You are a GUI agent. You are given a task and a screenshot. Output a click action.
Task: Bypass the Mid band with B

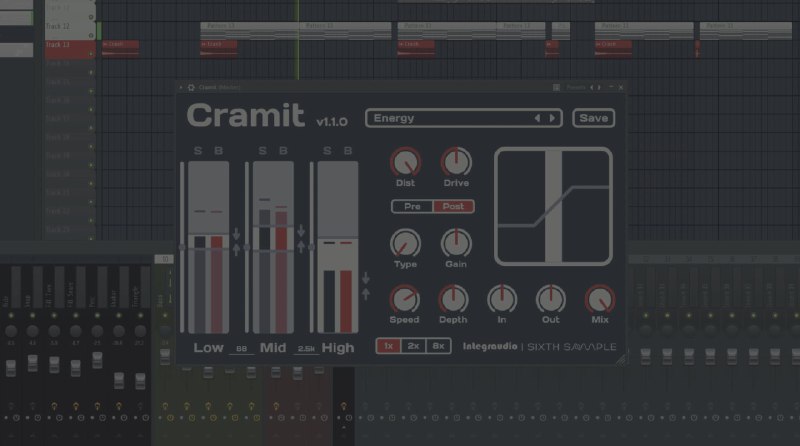283,151
